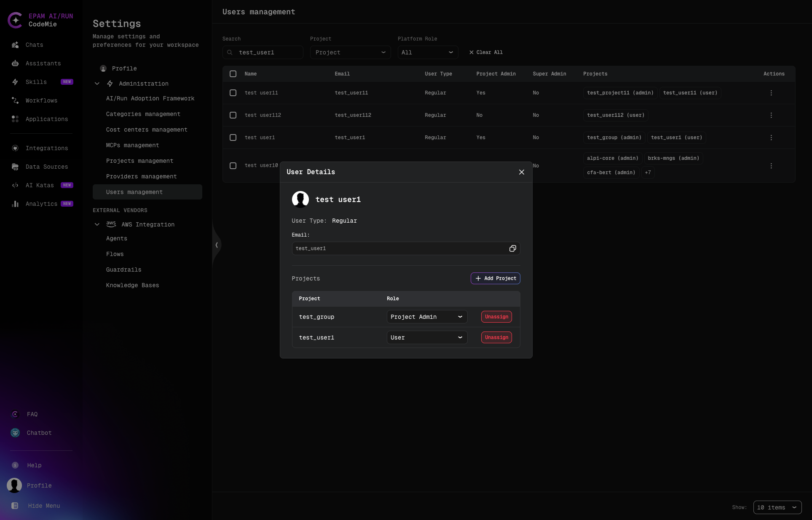Select the checkbox for test user112

pos(233,115)
